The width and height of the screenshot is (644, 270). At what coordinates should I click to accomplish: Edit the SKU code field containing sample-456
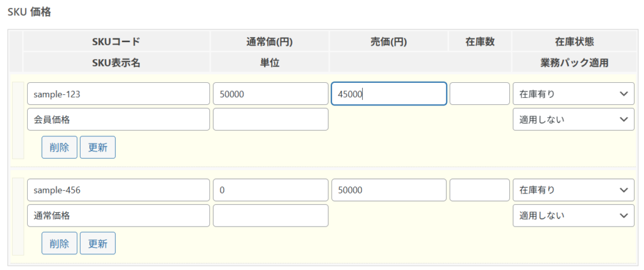pyautogui.click(x=118, y=190)
